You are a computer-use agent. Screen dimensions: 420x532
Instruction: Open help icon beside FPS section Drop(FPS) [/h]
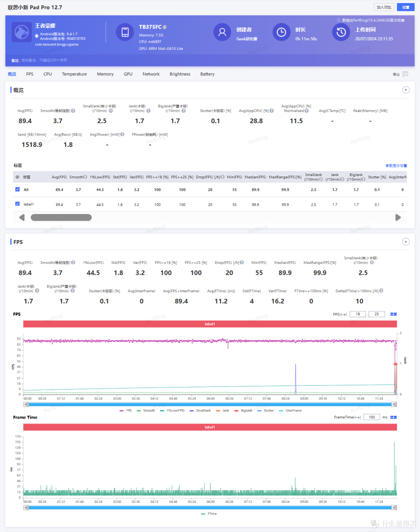[x=242, y=263]
